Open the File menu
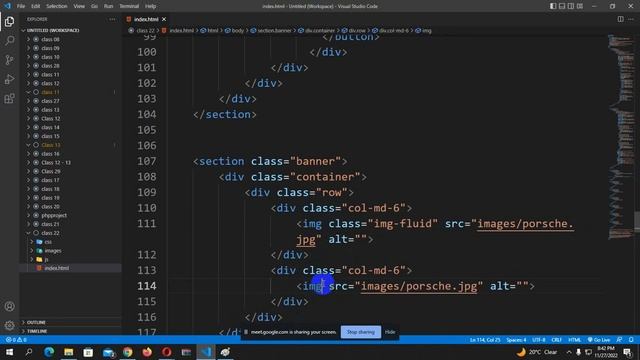640x360 pixels. pyautogui.click(x=21, y=6)
